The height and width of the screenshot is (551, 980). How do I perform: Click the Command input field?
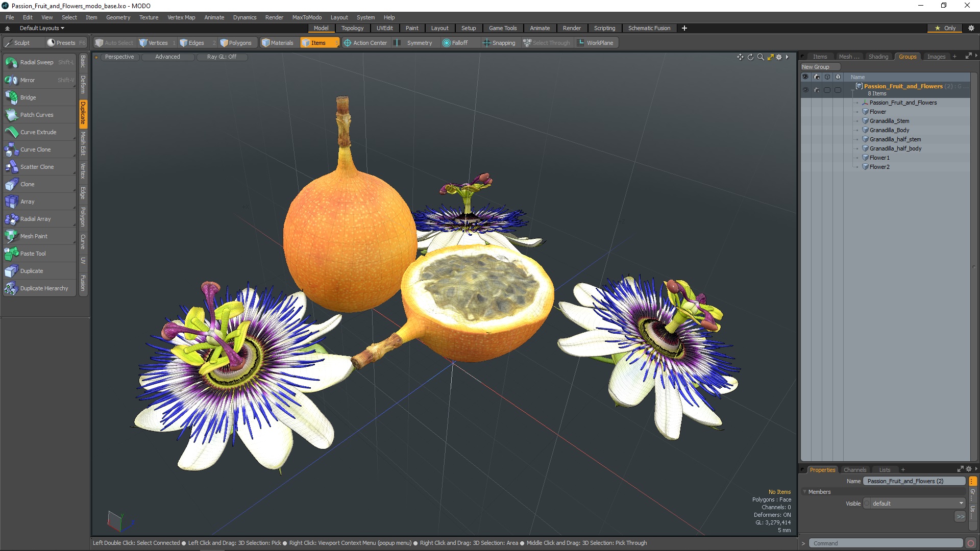(x=885, y=543)
